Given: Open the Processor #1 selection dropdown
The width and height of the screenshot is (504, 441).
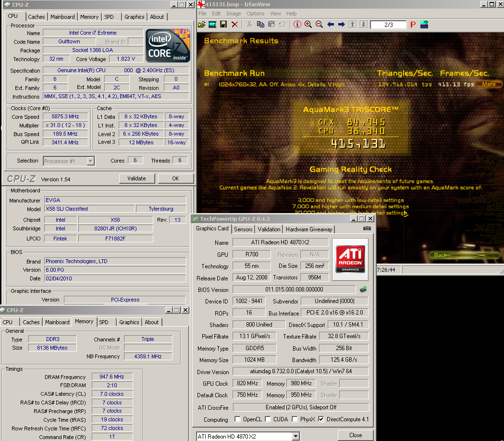Looking at the screenshot, I should point(91,161).
